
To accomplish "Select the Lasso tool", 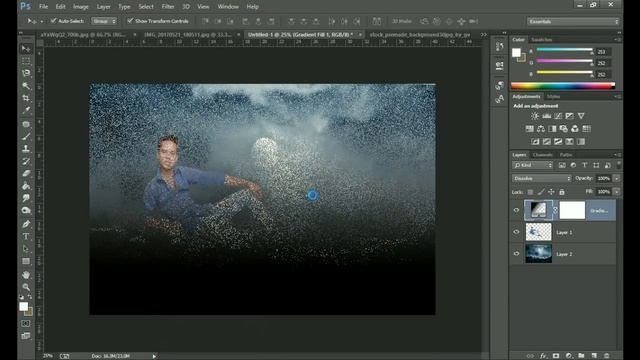I will point(26,73).
